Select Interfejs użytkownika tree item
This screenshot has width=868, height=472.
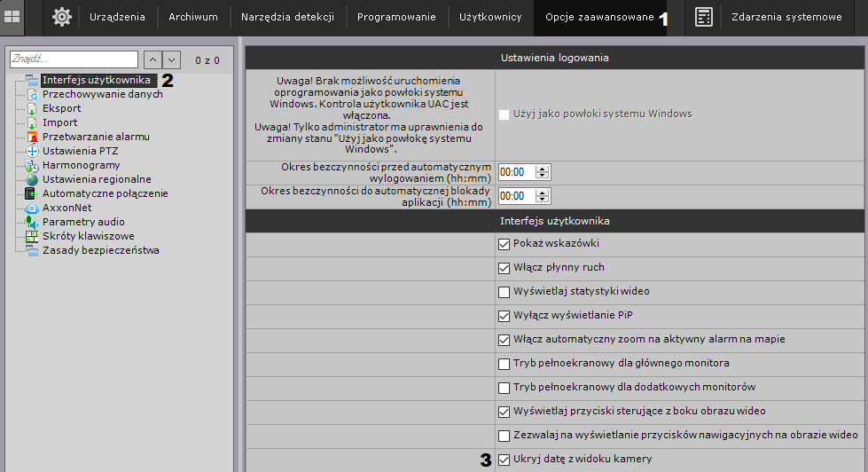click(98, 81)
